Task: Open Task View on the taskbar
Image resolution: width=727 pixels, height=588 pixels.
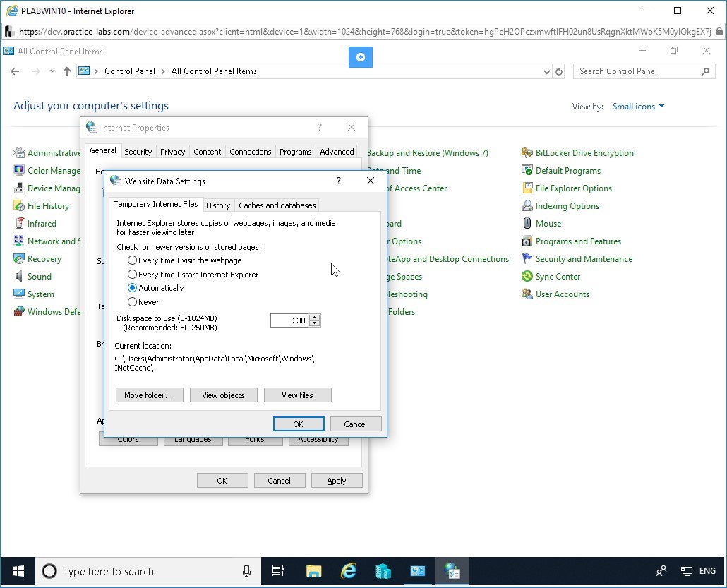Action: (277, 571)
